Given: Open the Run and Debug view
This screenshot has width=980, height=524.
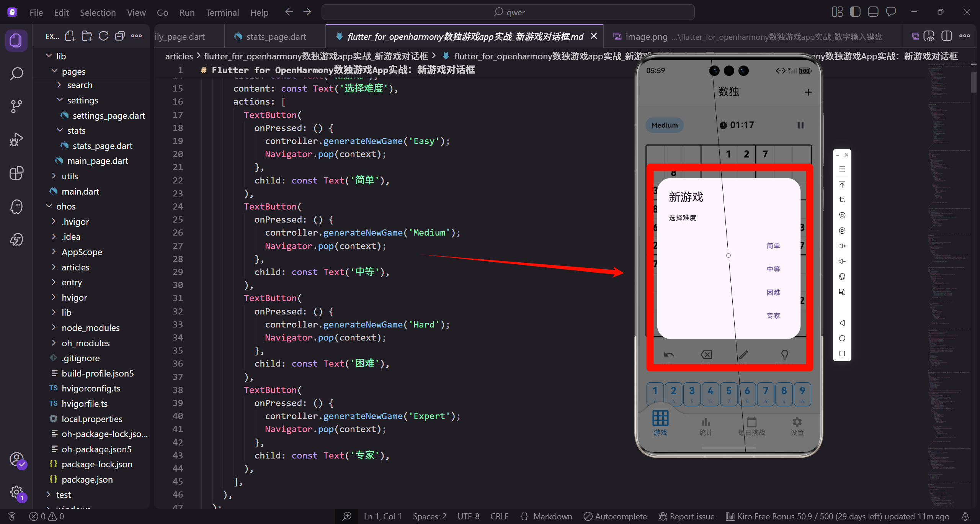Looking at the screenshot, I should coord(16,140).
